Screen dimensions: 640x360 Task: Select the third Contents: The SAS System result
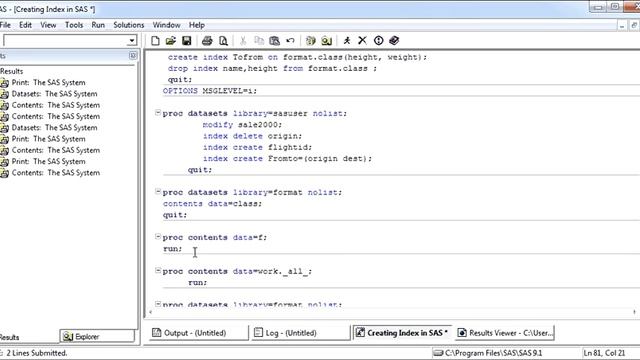coord(56,150)
